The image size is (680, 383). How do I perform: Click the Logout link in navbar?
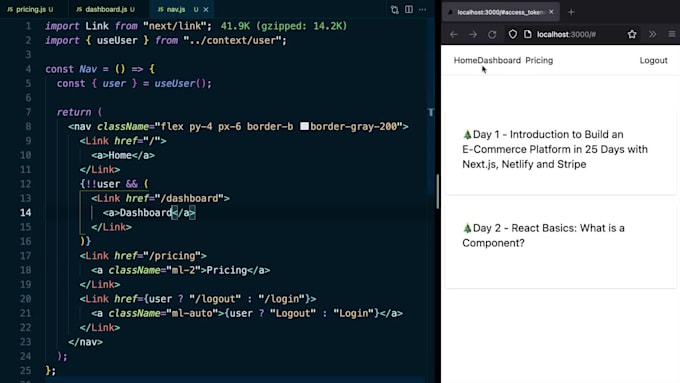[653, 60]
